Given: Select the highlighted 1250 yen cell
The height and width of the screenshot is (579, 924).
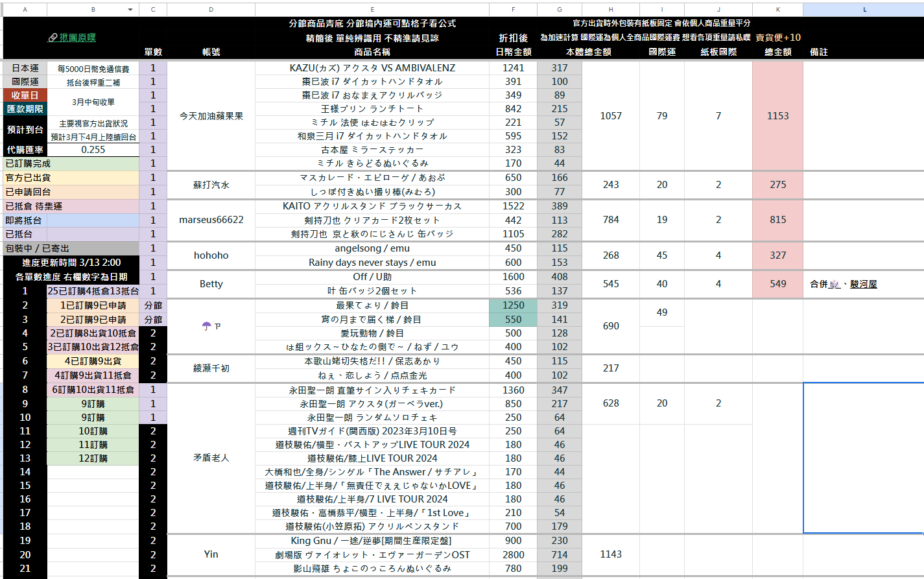Looking at the screenshot, I should coord(513,305).
